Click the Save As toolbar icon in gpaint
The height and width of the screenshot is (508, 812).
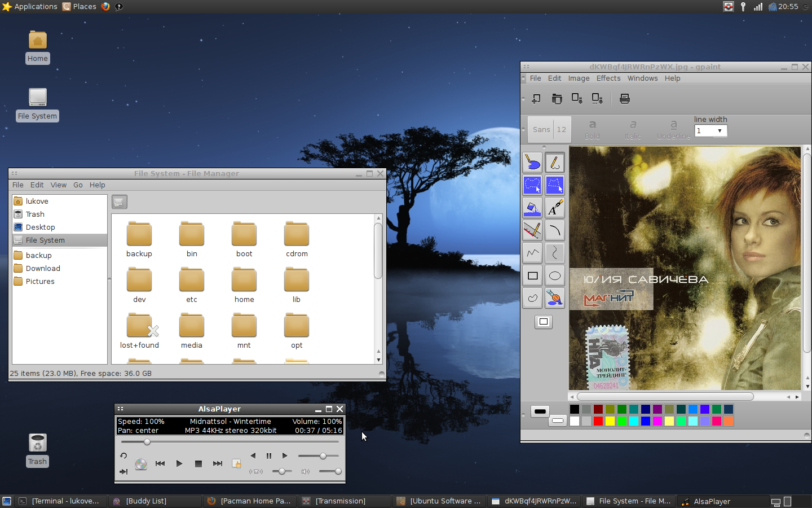(597, 99)
